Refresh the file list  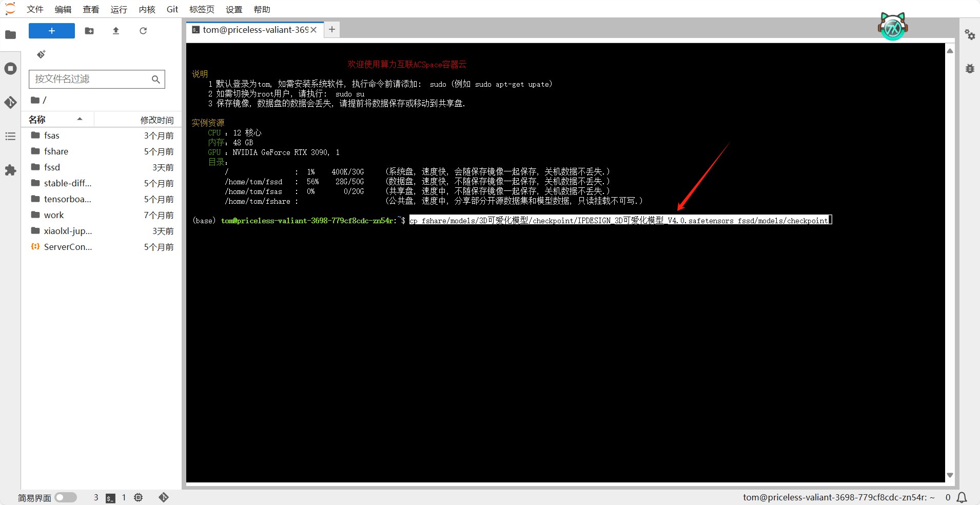coord(143,31)
